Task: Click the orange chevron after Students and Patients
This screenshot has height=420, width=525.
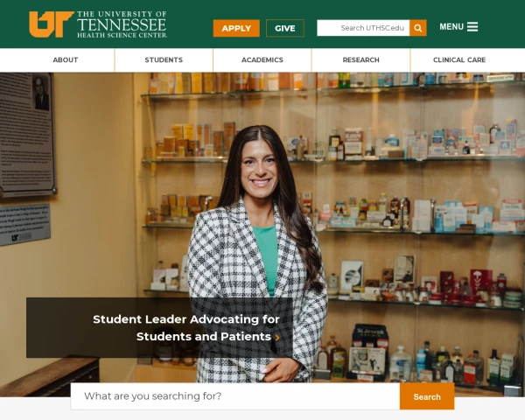Action: point(277,337)
